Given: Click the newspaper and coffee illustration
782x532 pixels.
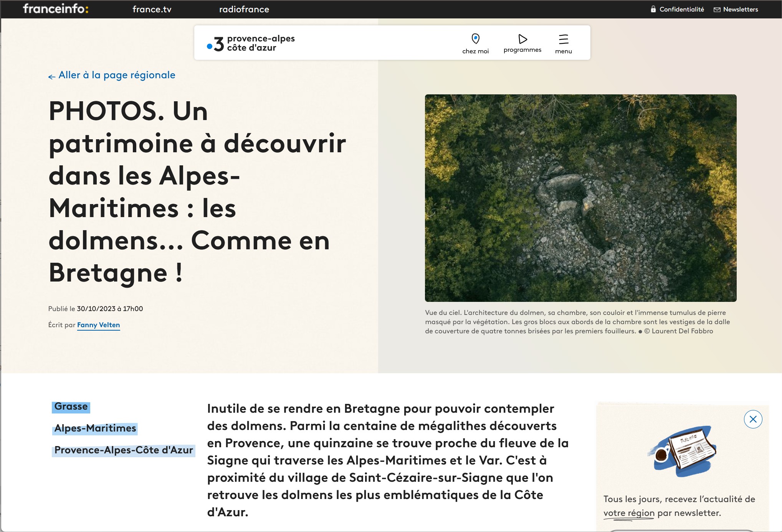Looking at the screenshot, I should (681, 451).
